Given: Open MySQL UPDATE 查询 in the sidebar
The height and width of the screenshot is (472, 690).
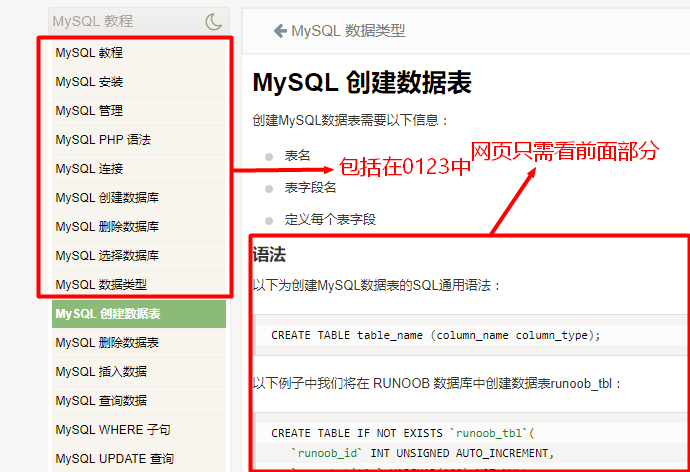Looking at the screenshot, I should point(139,459).
